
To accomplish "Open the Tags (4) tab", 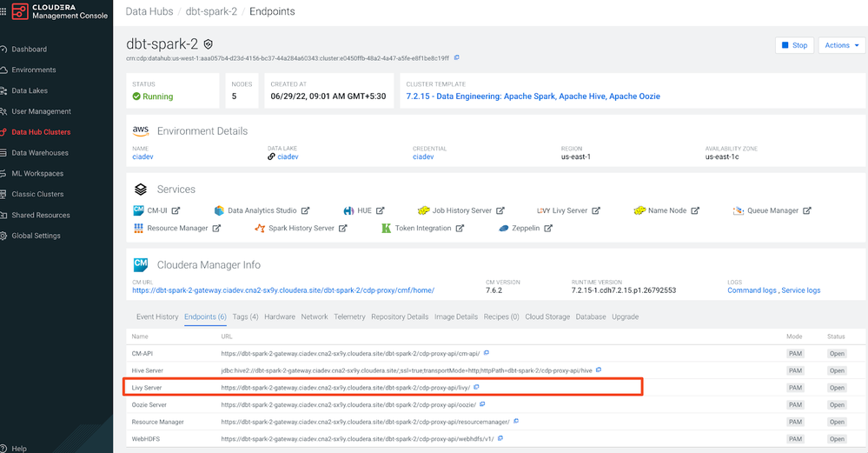I will 245,316.
